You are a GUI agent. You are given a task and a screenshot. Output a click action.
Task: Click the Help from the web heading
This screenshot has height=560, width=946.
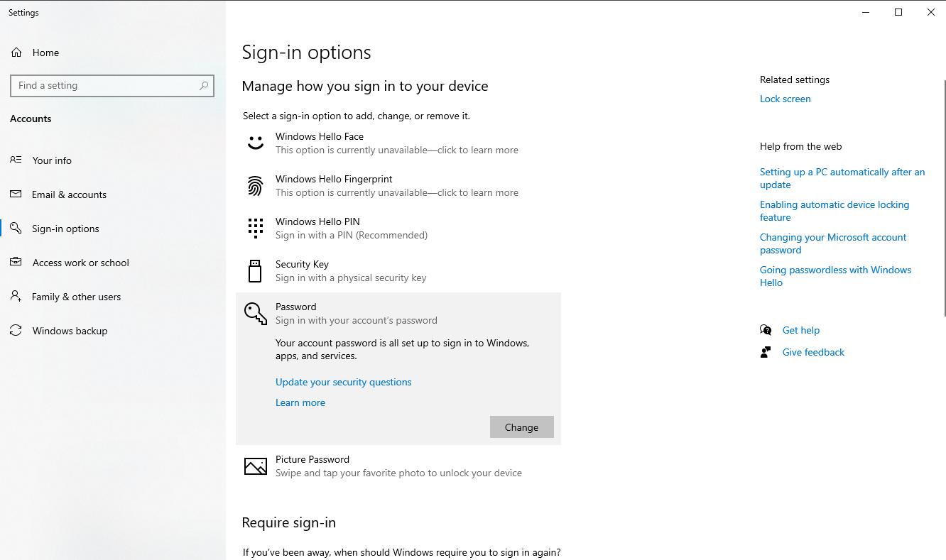pyautogui.click(x=800, y=146)
